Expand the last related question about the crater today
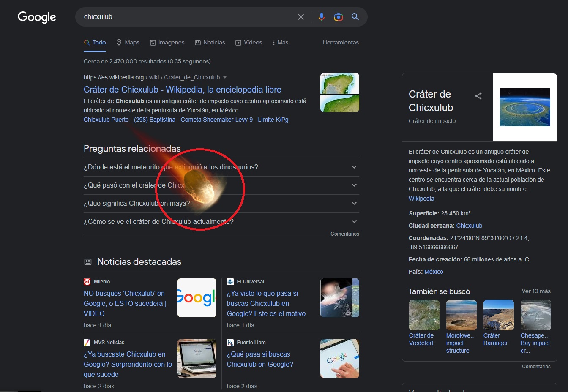The image size is (568, 392). 354,222
